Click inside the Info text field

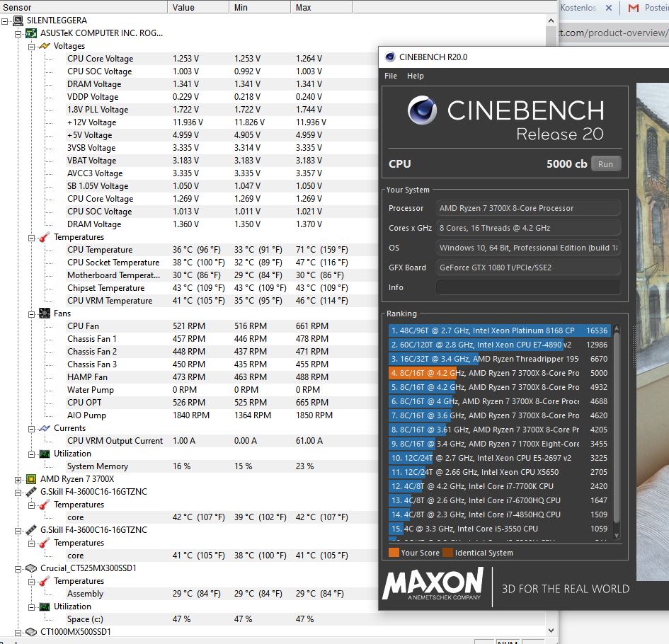point(527,286)
